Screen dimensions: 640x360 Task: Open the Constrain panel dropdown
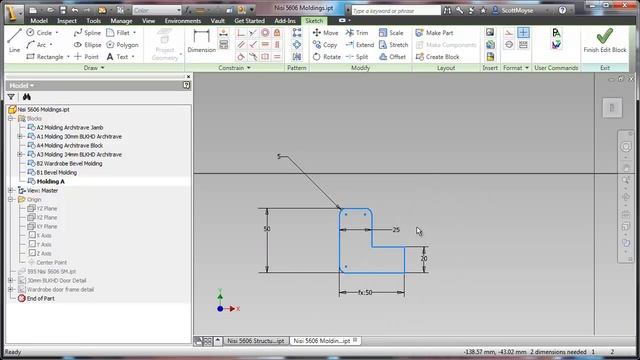pyautogui.click(x=234, y=68)
